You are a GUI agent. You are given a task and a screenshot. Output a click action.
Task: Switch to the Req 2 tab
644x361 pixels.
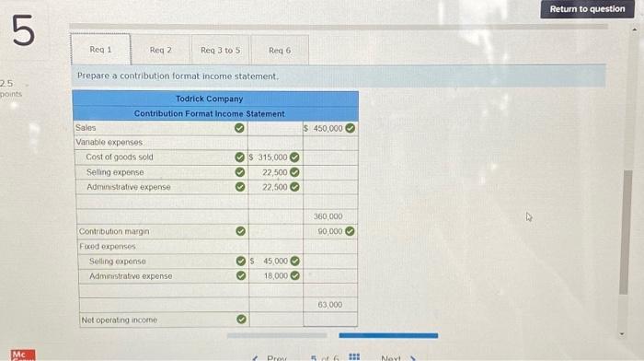click(161, 50)
